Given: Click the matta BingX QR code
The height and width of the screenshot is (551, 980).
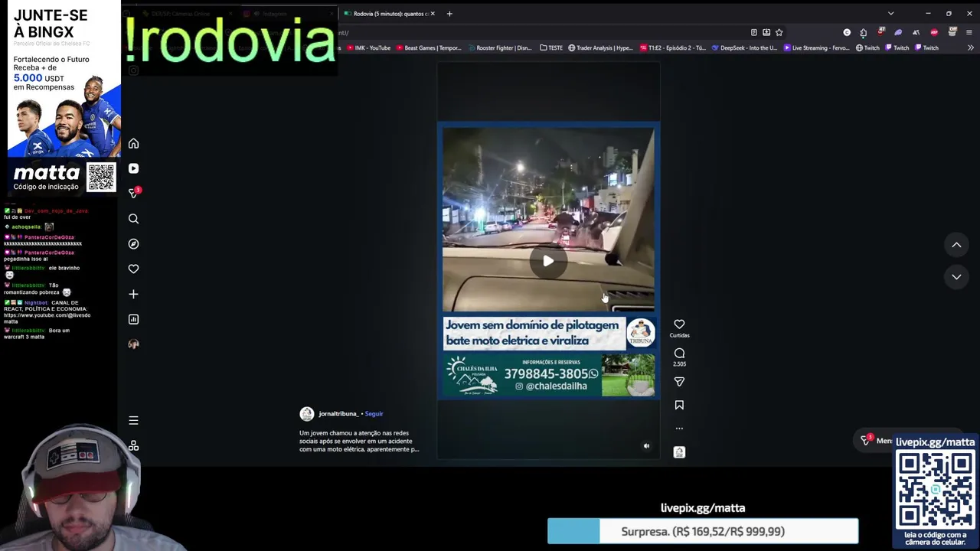Looking at the screenshot, I should coord(101,178).
